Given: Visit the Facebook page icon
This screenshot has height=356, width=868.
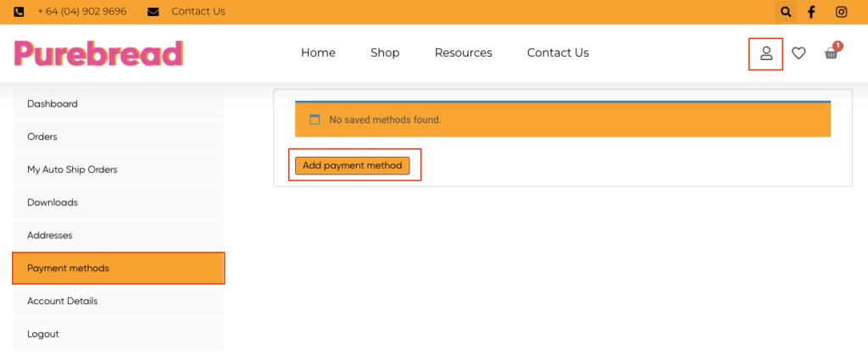Looking at the screenshot, I should [x=811, y=12].
